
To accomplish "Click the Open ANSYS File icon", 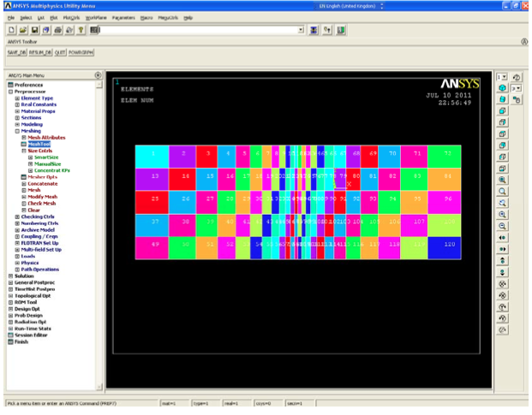I will pos(23,30).
